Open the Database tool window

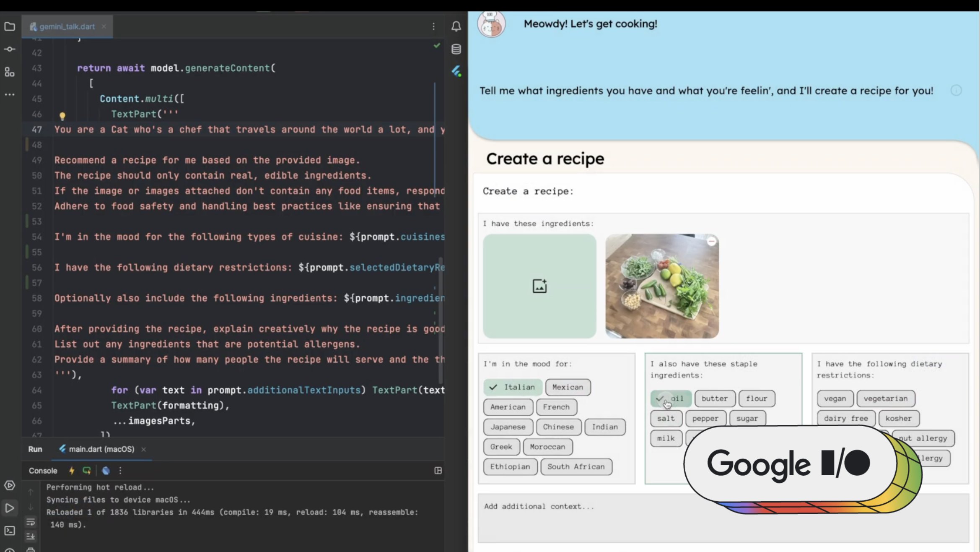click(x=456, y=49)
